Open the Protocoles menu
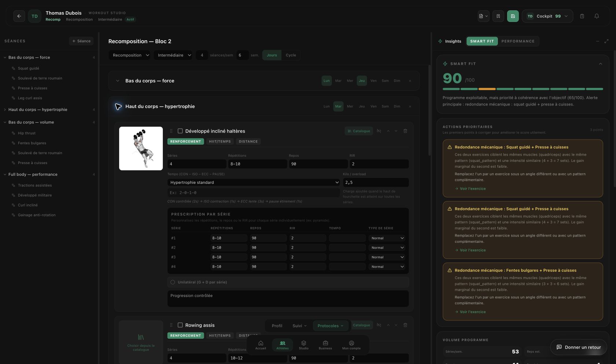 tap(330, 326)
